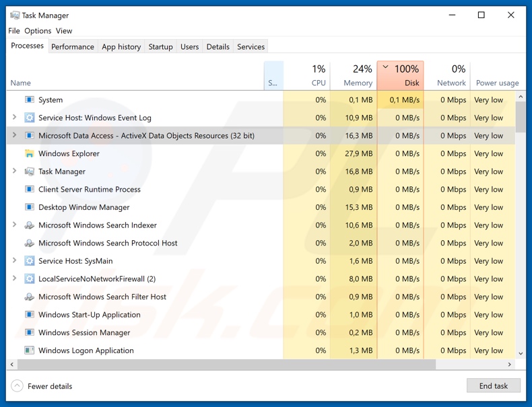Viewport: 532px width, 407px height.
Task: Select the Windows Explorer process name
Action: [69, 153]
